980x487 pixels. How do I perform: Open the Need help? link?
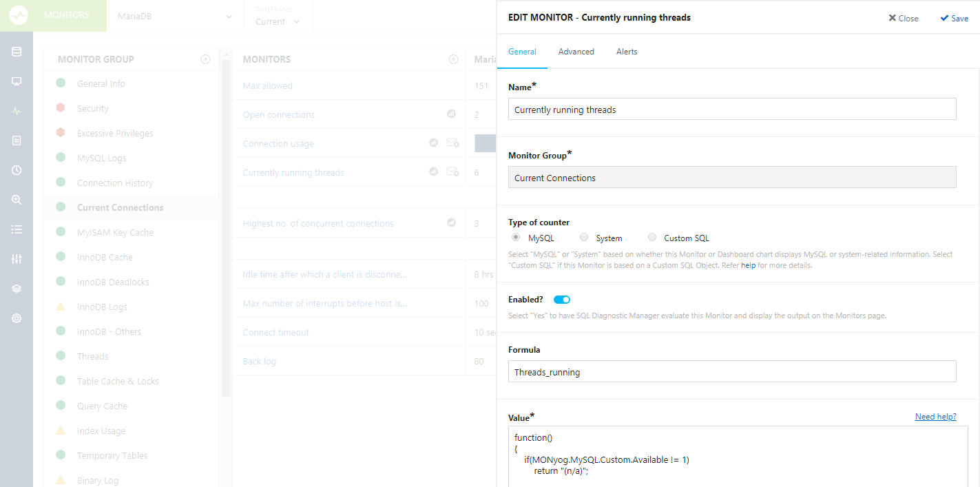coord(935,417)
